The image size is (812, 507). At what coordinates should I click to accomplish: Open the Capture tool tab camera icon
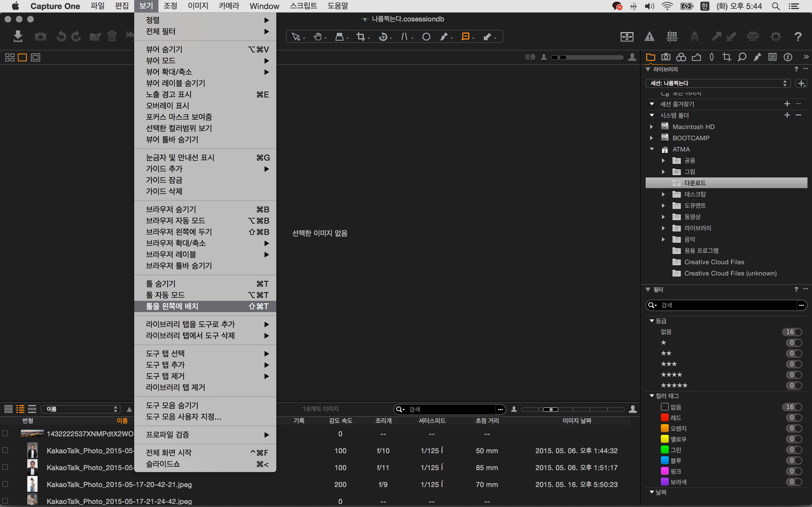666,57
